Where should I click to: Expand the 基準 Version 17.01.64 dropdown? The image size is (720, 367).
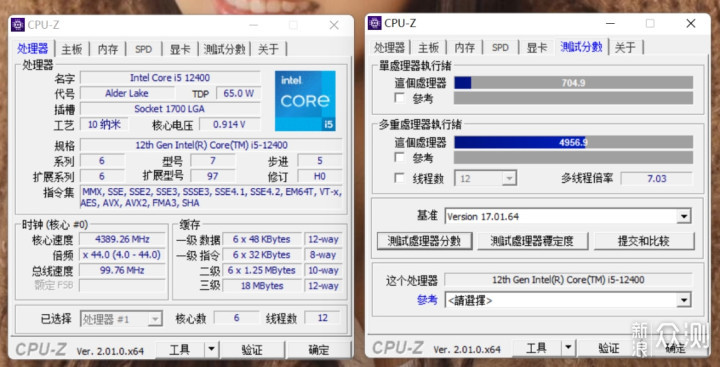pyautogui.click(x=568, y=216)
